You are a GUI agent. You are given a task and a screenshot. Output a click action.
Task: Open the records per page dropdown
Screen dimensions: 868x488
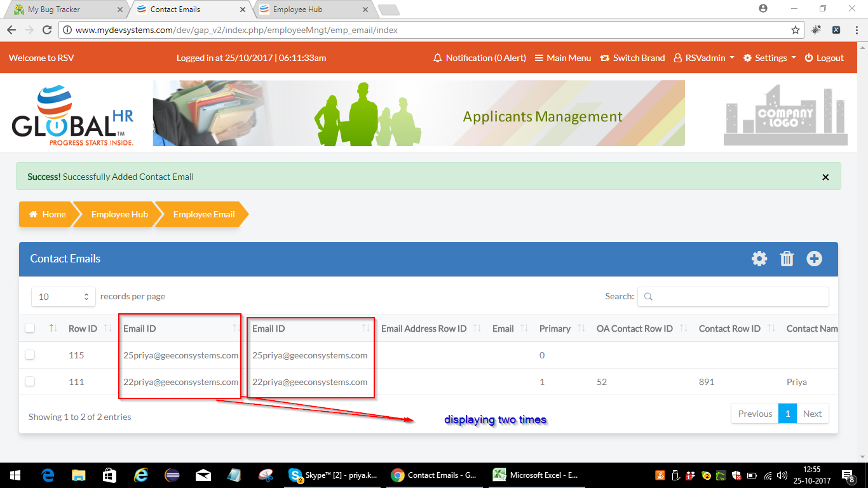(62, 297)
